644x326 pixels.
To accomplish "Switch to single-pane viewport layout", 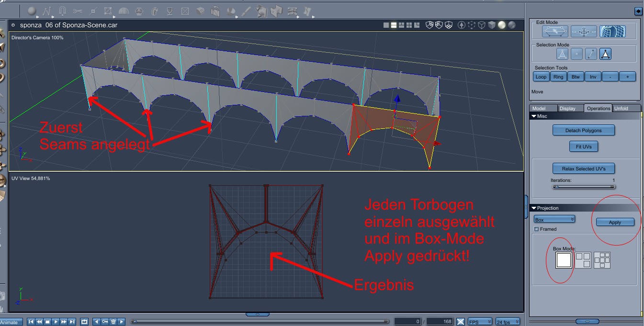I will [386, 25].
